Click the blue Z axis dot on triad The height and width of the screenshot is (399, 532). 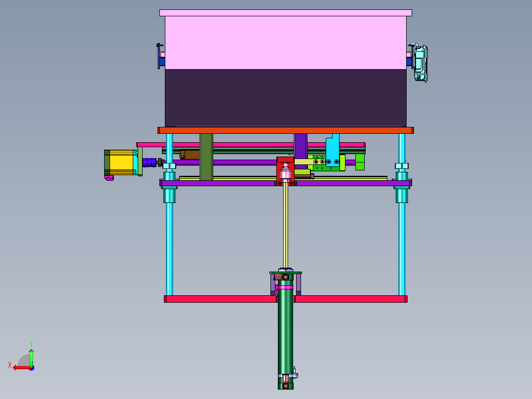[x=32, y=368]
